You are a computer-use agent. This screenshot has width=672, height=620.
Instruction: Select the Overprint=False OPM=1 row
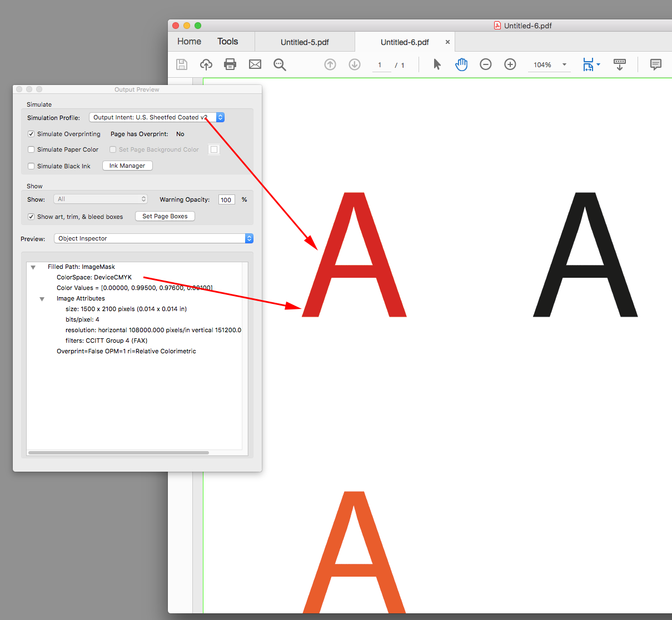(126, 351)
